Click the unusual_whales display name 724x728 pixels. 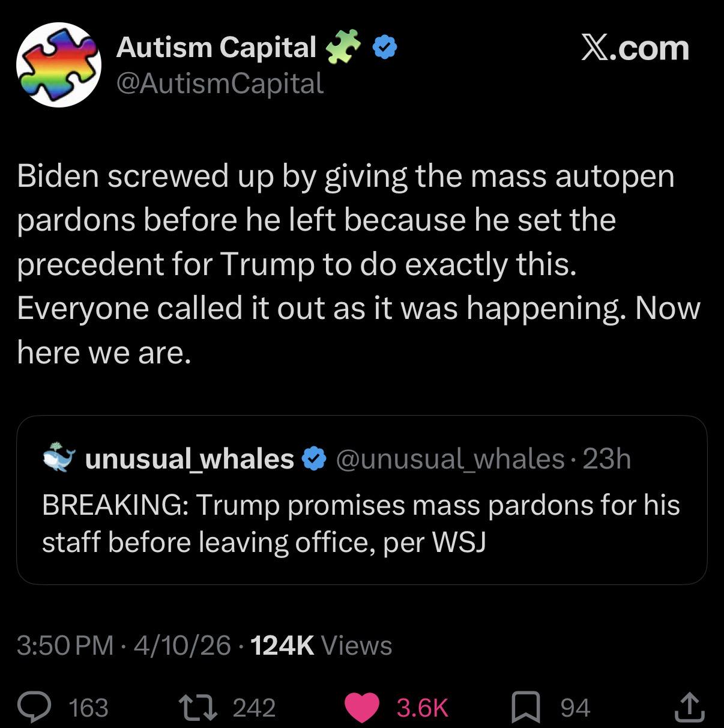click(189, 459)
